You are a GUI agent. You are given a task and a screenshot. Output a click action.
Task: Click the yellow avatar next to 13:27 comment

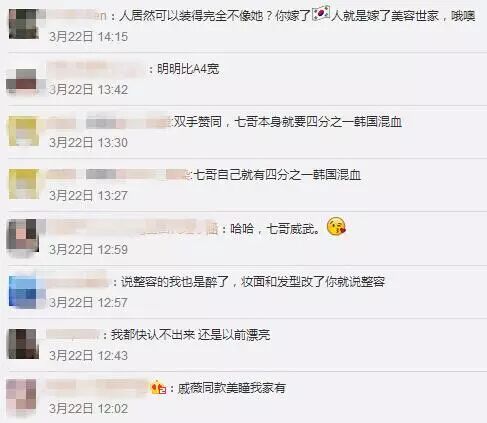23,184
